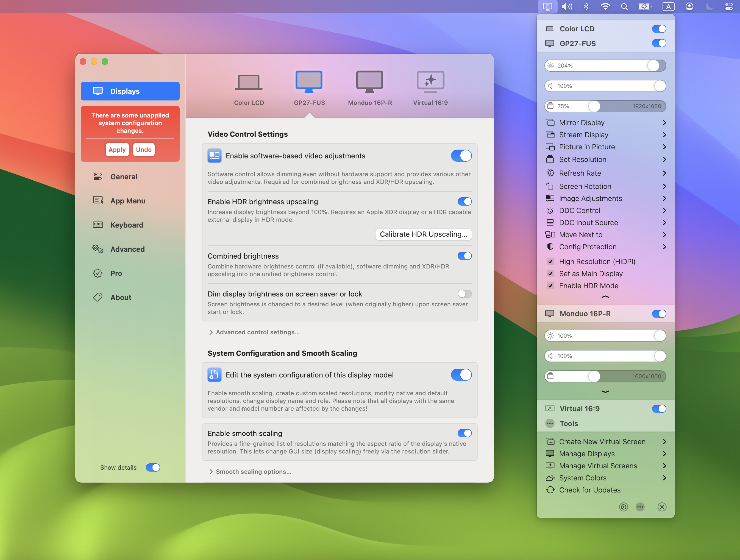Enable dim display brightness on screen saver
This screenshot has width=740, height=560.
point(464,293)
